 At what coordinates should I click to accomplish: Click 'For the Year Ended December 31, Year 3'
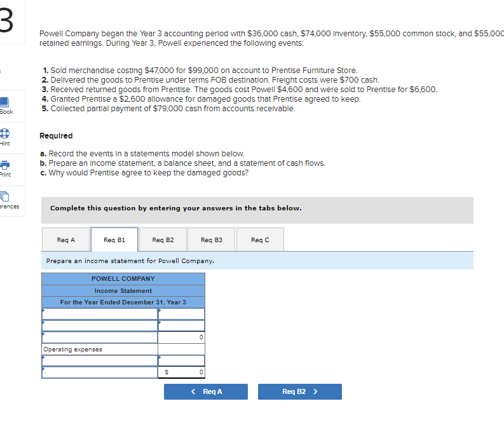pyautogui.click(x=123, y=302)
